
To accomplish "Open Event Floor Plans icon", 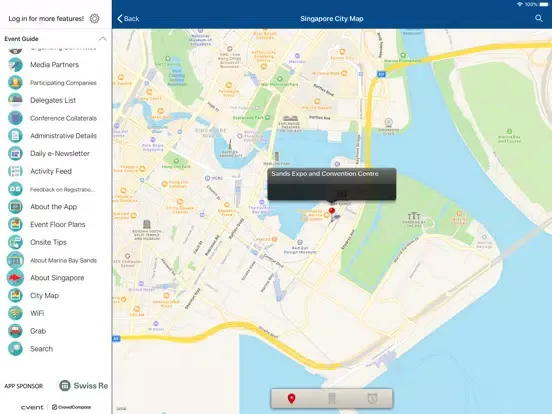I will pos(15,225).
